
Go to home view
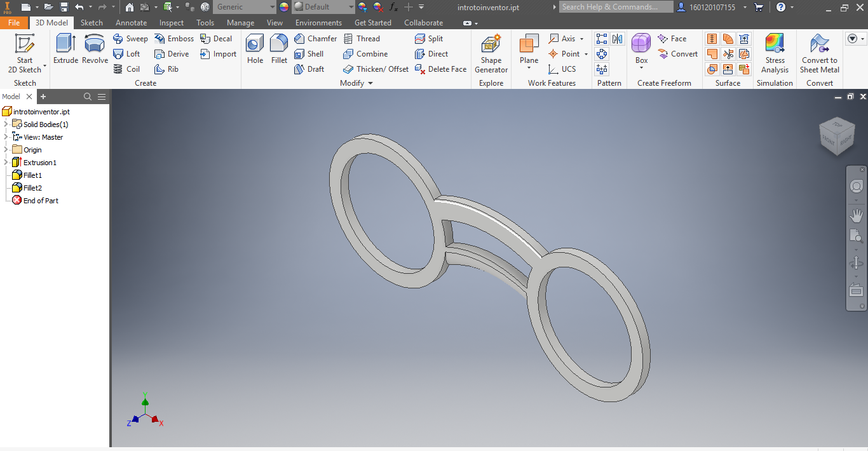(x=130, y=7)
